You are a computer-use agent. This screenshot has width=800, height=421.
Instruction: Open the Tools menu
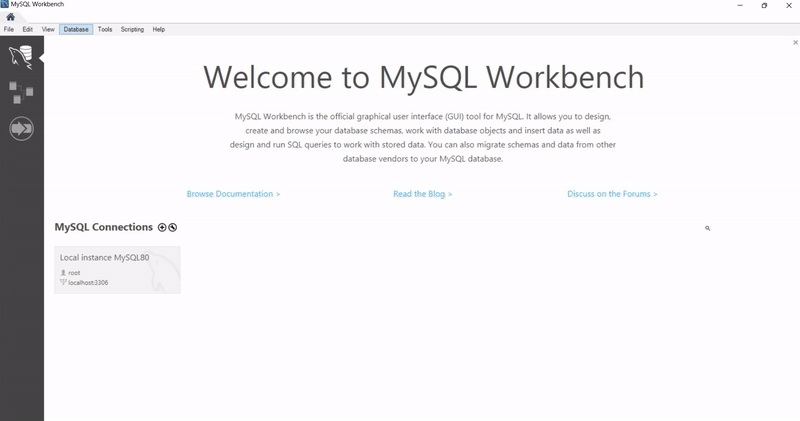tap(105, 30)
